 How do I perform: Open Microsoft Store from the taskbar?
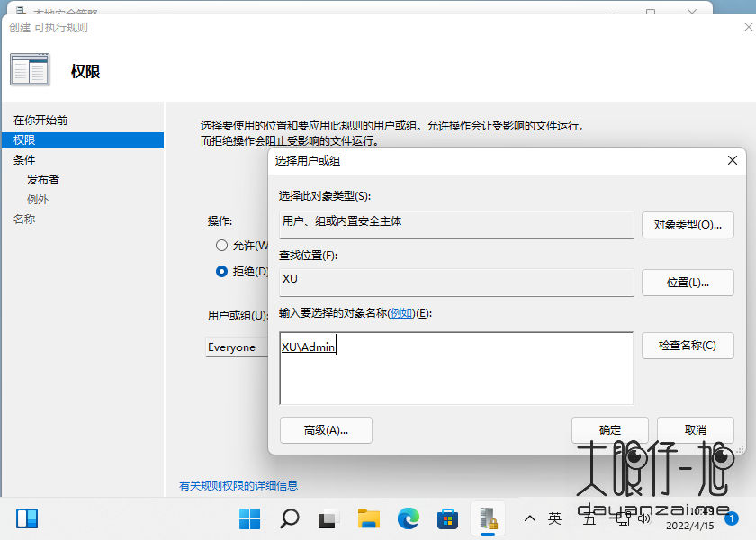(x=447, y=518)
